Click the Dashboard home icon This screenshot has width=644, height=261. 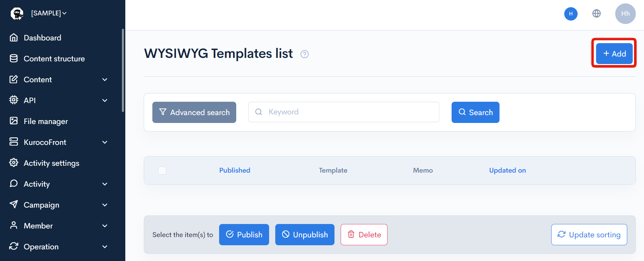(x=14, y=37)
